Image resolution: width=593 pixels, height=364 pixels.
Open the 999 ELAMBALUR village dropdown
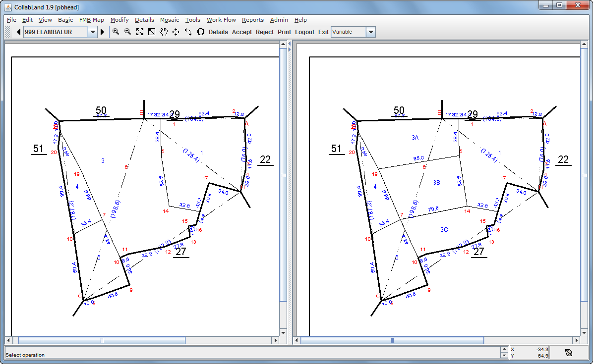click(93, 32)
